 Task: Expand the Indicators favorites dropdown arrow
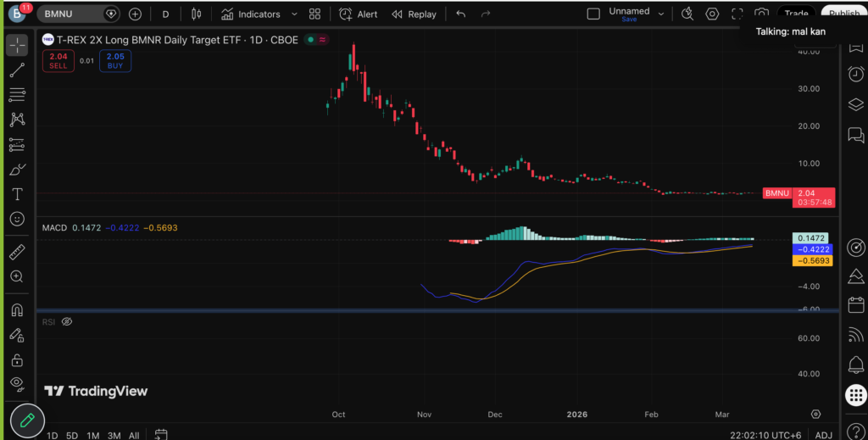[x=294, y=14]
